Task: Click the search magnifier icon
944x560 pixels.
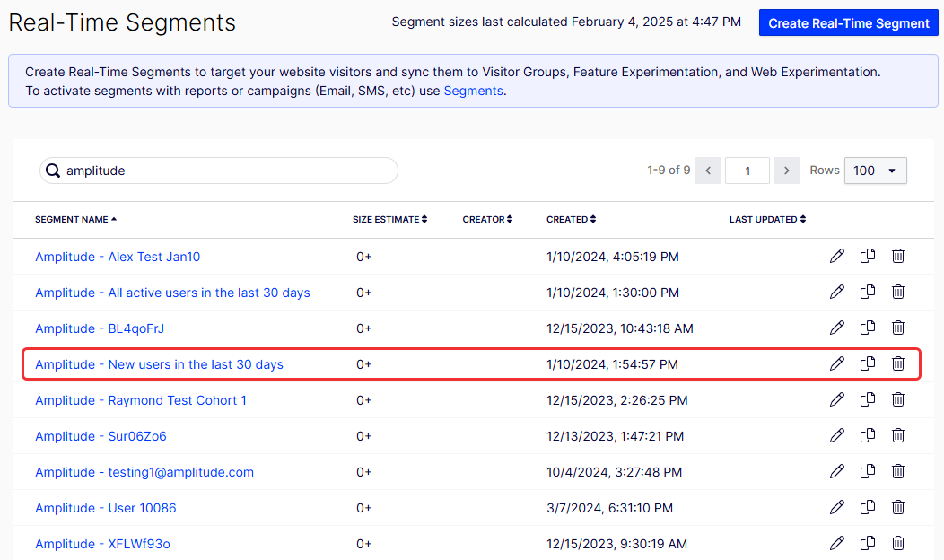Action: [x=53, y=171]
